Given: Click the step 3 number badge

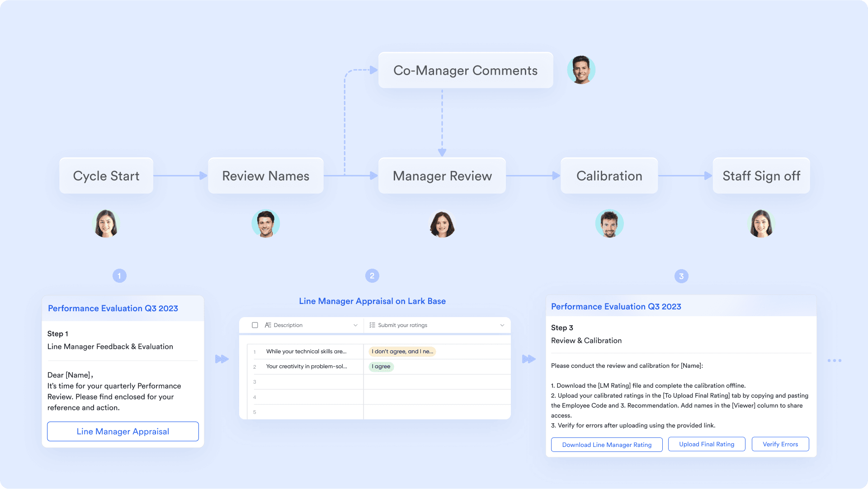Looking at the screenshot, I should (x=681, y=275).
